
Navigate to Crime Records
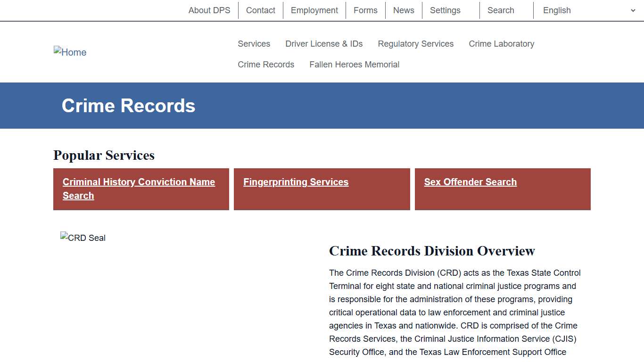point(266,65)
